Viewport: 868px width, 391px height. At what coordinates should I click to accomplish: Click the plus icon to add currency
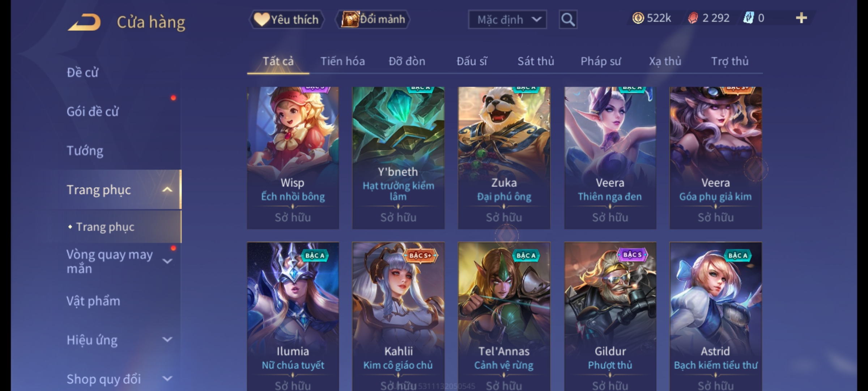tap(801, 18)
